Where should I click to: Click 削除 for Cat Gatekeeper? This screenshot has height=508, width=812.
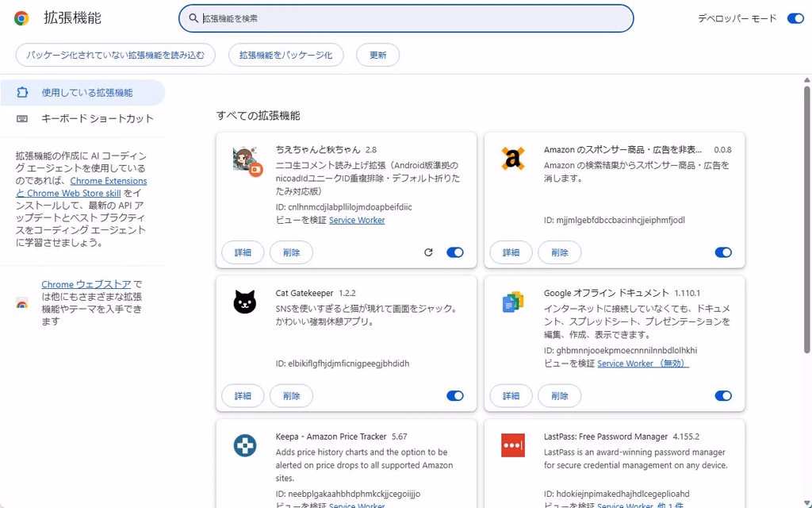292,396
